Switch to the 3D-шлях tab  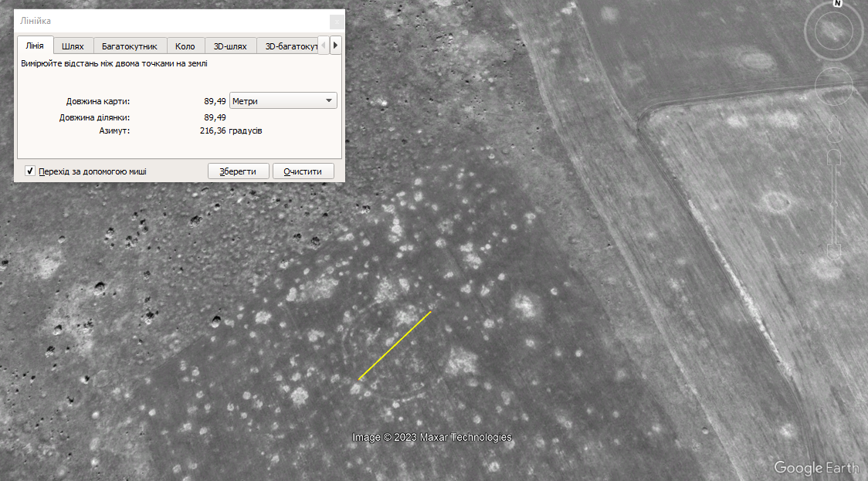230,46
